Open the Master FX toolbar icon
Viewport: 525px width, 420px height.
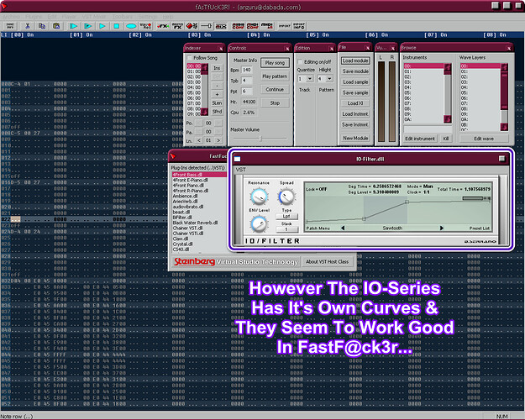tap(177, 26)
